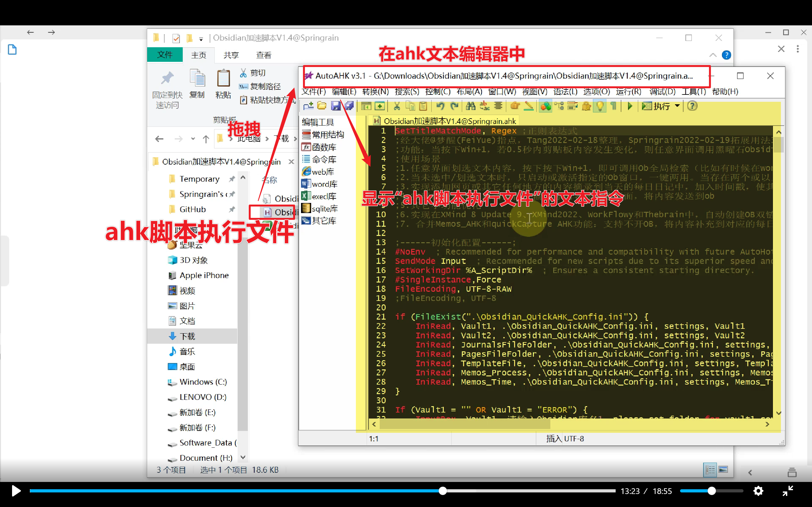This screenshot has width=812, height=507.
Task: Open video settings gear icon
Action: (x=758, y=491)
